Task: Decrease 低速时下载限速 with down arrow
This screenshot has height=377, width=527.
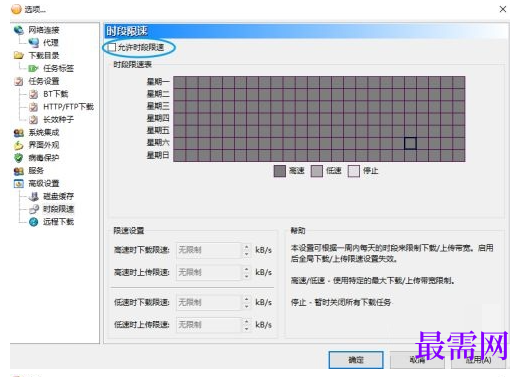Action: click(247, 307)
